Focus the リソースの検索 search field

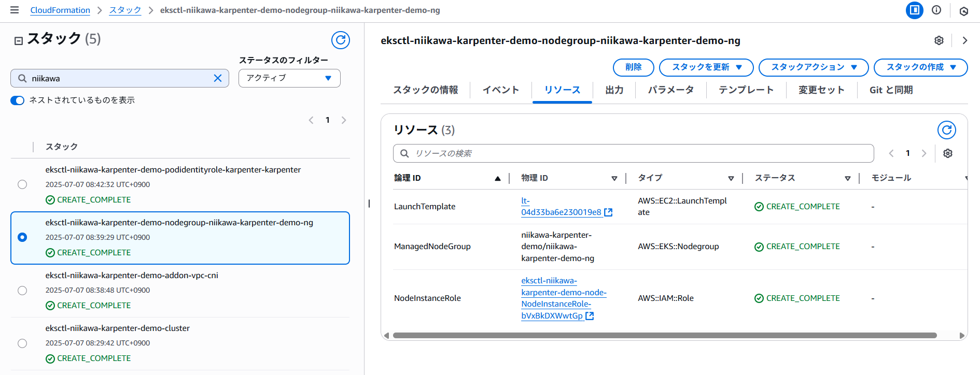[634, 153]
